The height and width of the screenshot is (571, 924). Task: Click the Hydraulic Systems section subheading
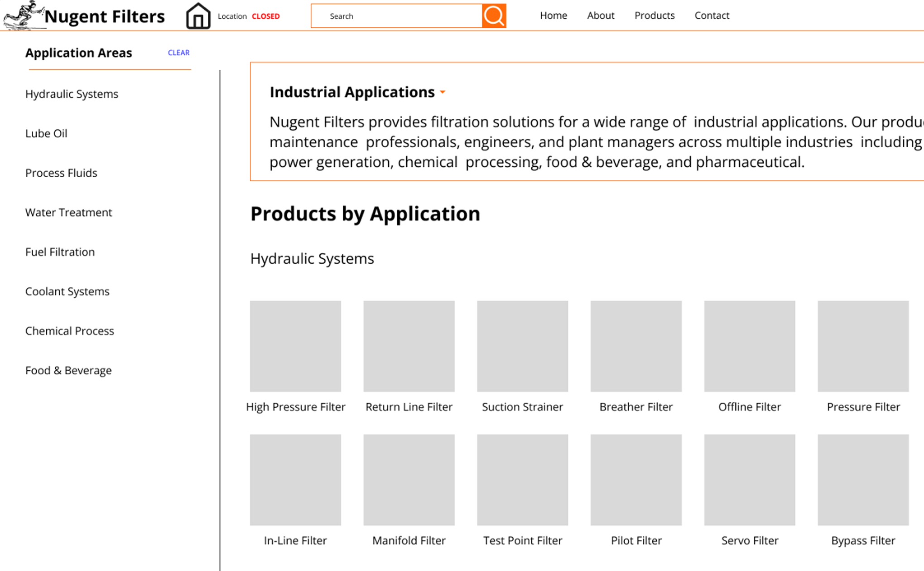point(312,258)
